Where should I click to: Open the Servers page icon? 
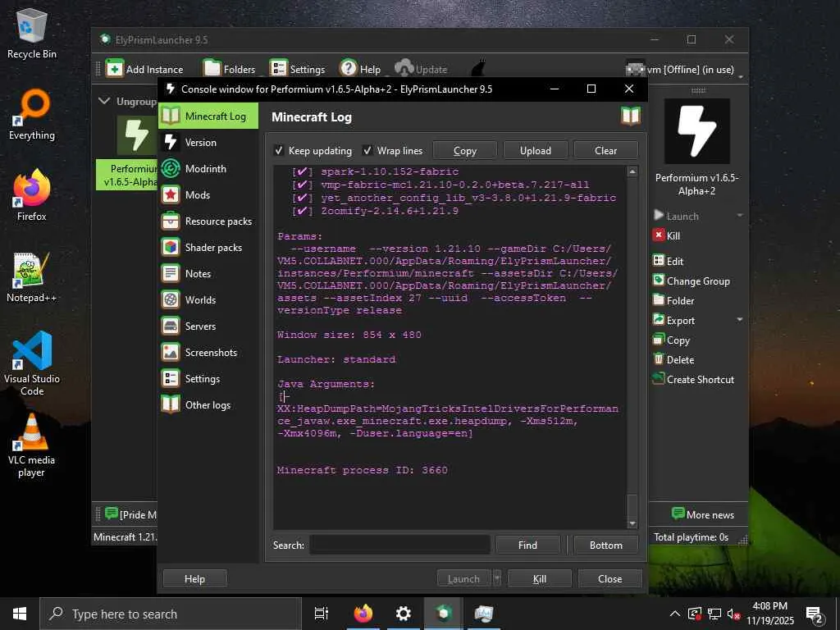pyautogui.click(x=171, y=326)
